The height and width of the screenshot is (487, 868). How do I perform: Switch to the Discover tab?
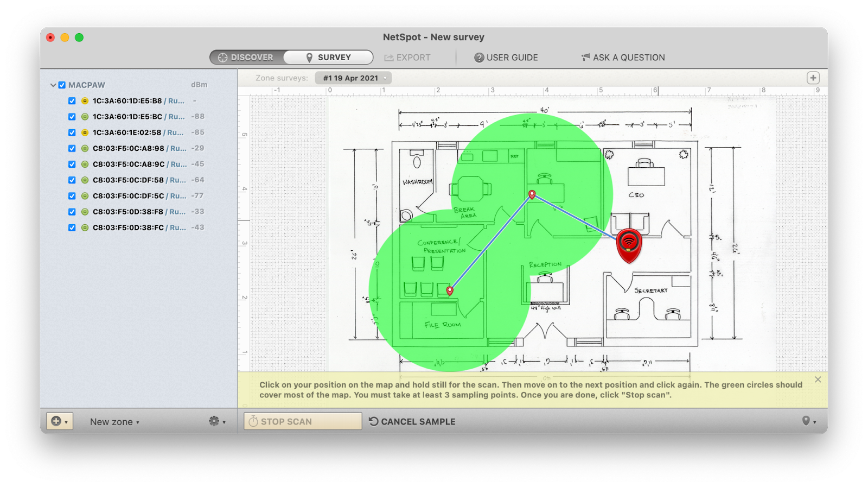pos(246,57)
